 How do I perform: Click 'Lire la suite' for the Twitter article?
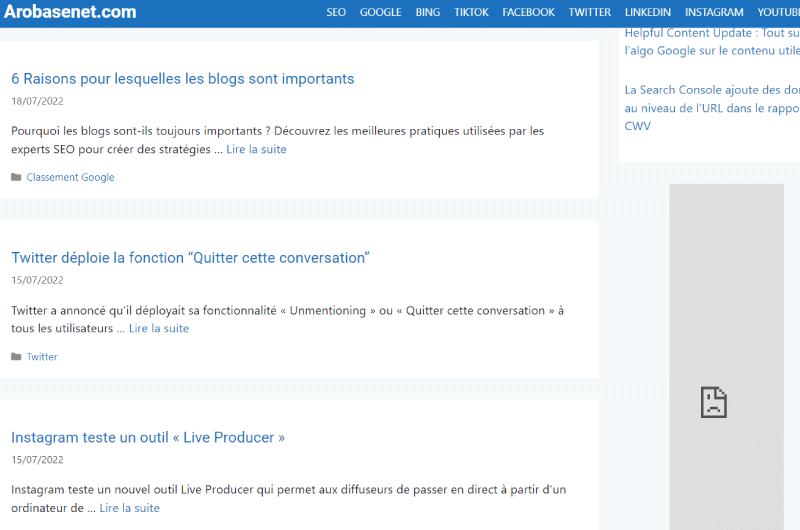(x=159, y=329)
